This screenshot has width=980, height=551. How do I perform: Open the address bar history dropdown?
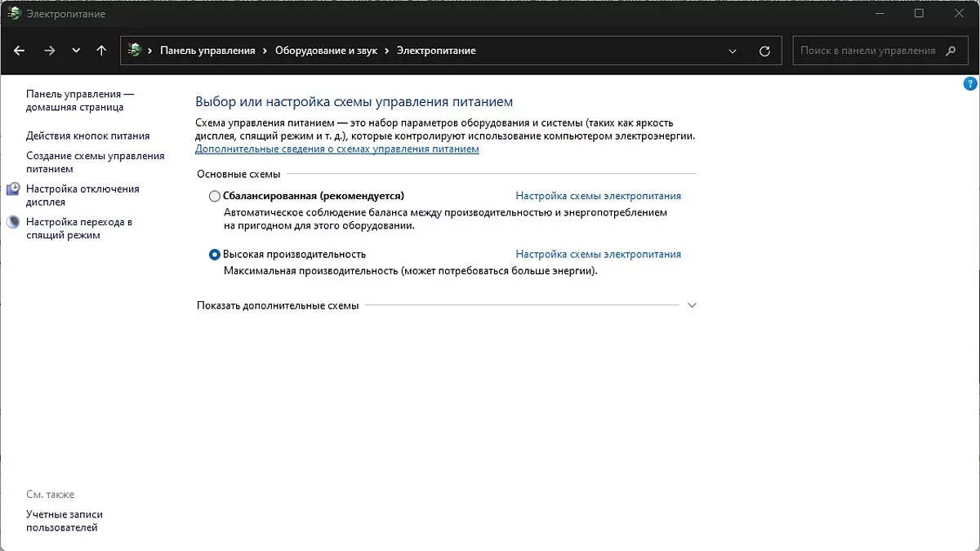point(733,51)
